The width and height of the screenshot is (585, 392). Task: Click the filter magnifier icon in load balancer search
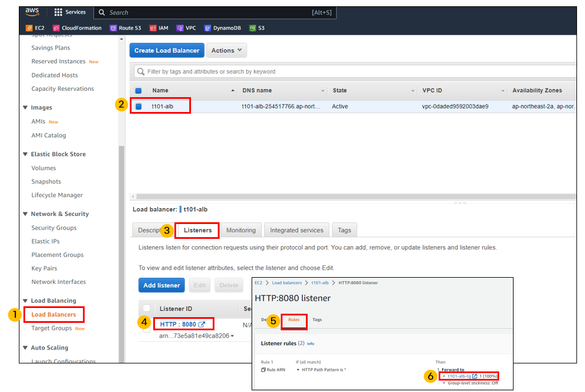coord(141,71)
